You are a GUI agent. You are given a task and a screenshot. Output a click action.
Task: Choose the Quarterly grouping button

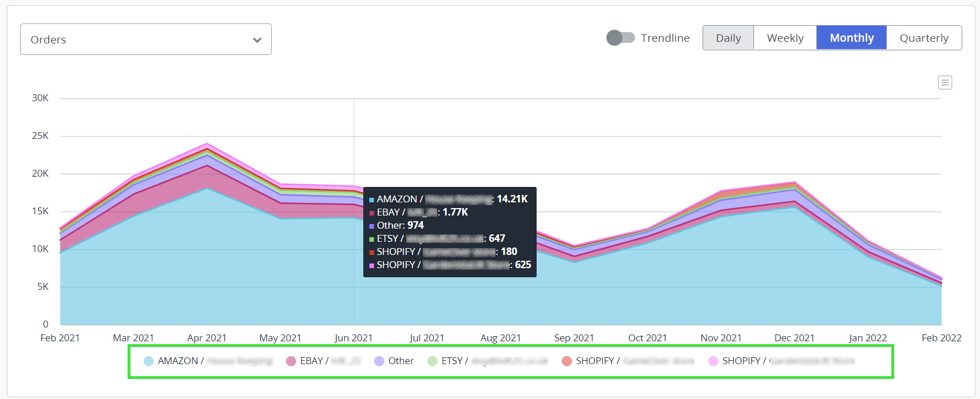(924, 38)
